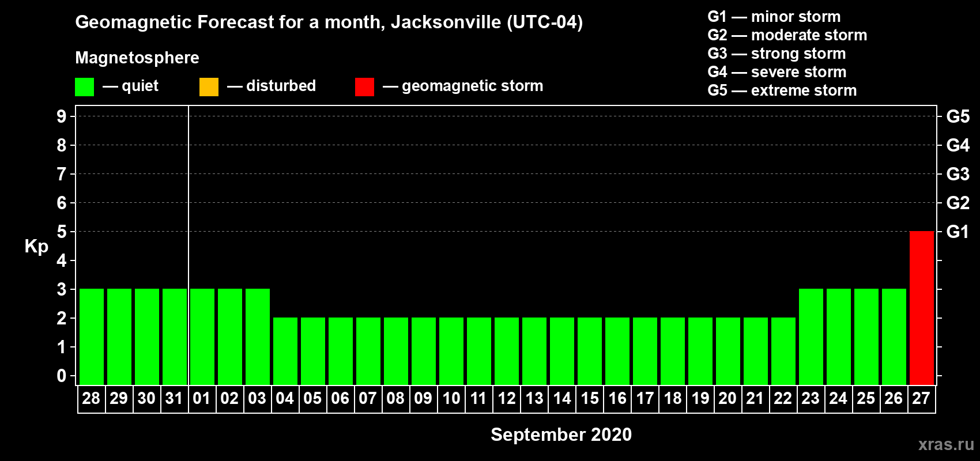This screenshot has height=461, width=980.
Task: Click date label 27 on the axis
Action: (x=921, y=398)
